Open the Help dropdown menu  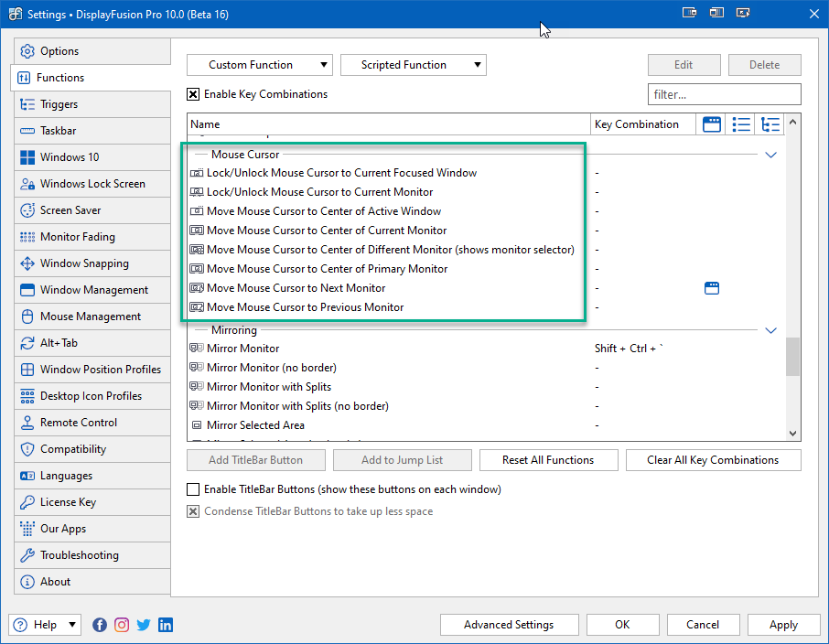[45, 625]
